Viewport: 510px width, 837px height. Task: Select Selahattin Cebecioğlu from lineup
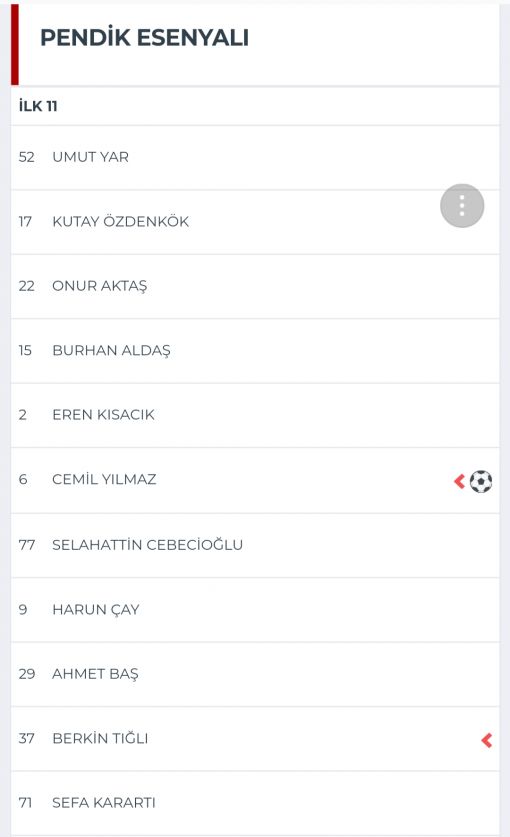pyautogui.click(x=255, y=546)
